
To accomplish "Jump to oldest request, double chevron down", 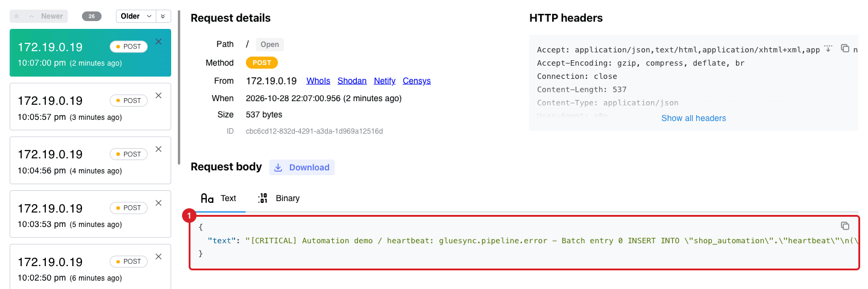I will click(x=163, y=16).
